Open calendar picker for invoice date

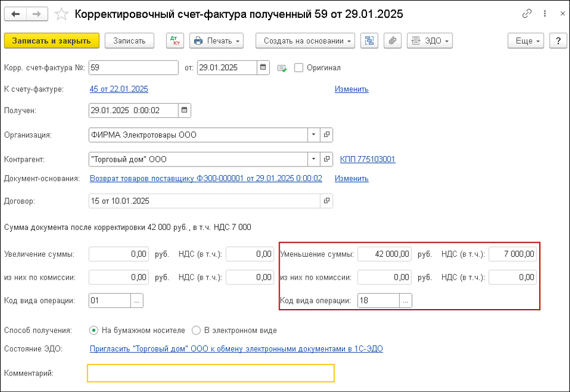point(263,68)
